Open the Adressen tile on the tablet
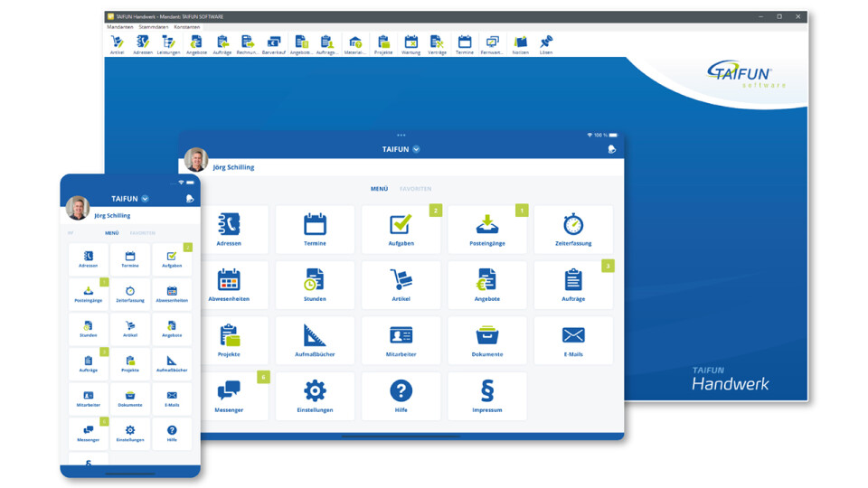The height and width of the screenshot is (488, 868). point(229,230)
